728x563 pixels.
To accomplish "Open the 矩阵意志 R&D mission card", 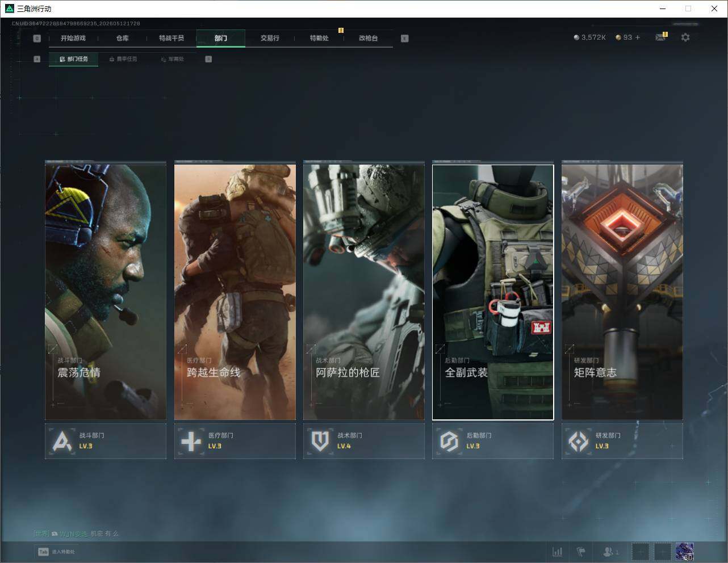I will [x=622, y=292].
